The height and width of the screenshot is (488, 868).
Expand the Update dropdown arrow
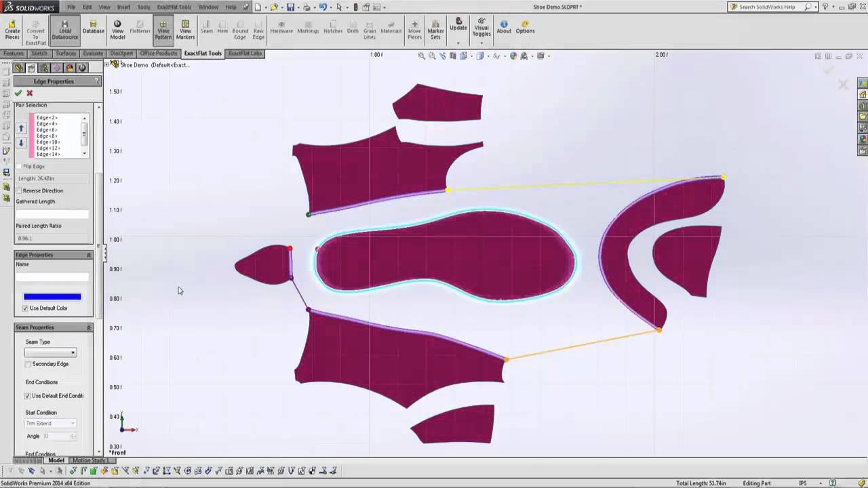[x=458, y=43]
